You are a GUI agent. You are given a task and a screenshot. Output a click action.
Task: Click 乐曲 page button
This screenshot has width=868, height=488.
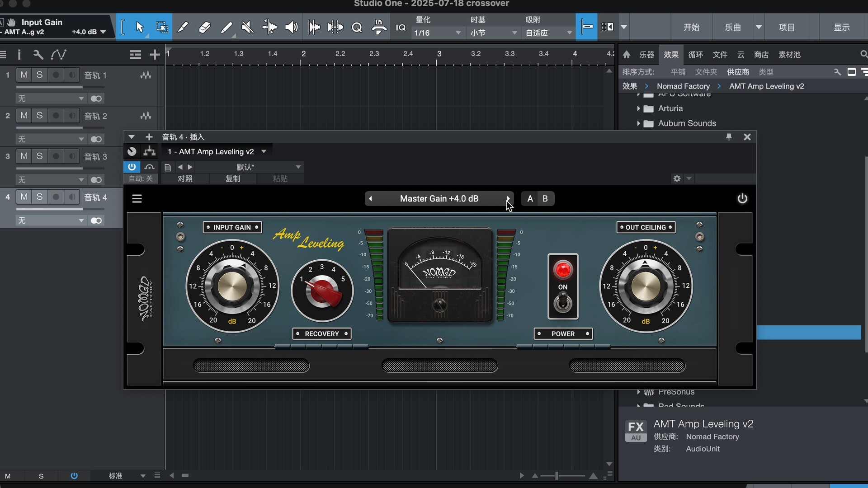pyautogui.click(x=733, y=27)
